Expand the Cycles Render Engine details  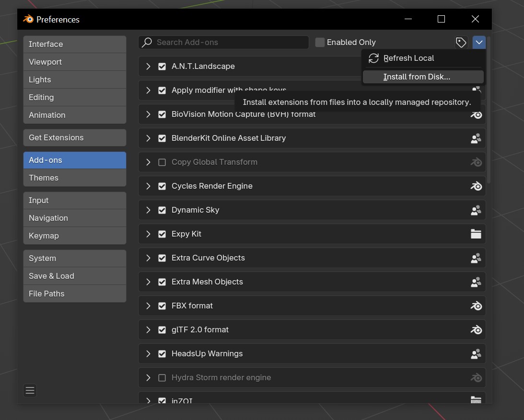148,186
